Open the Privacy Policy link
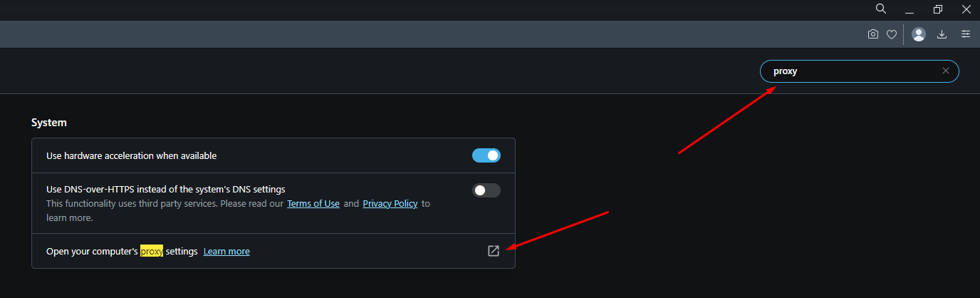980x298 pixels. coord(390,204)
